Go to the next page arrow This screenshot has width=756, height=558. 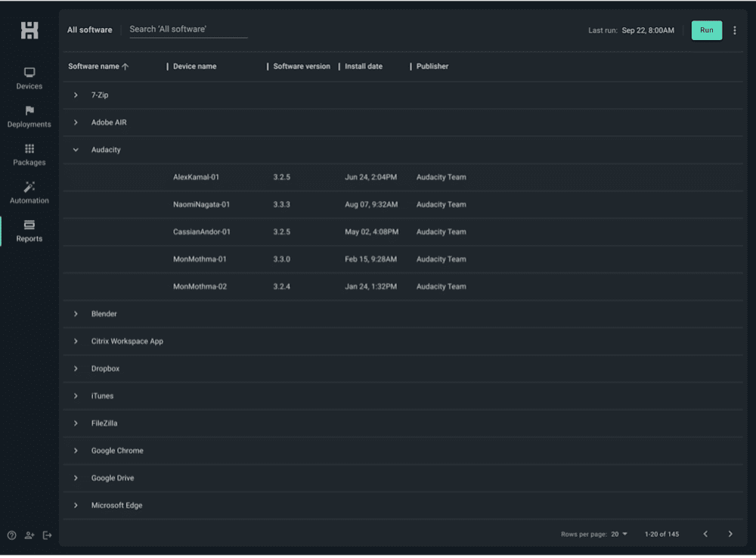tap(730, 534)
